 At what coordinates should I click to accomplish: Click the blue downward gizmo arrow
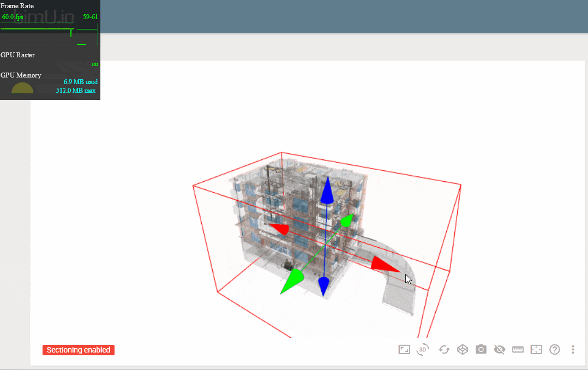click(x=323, y=287)
